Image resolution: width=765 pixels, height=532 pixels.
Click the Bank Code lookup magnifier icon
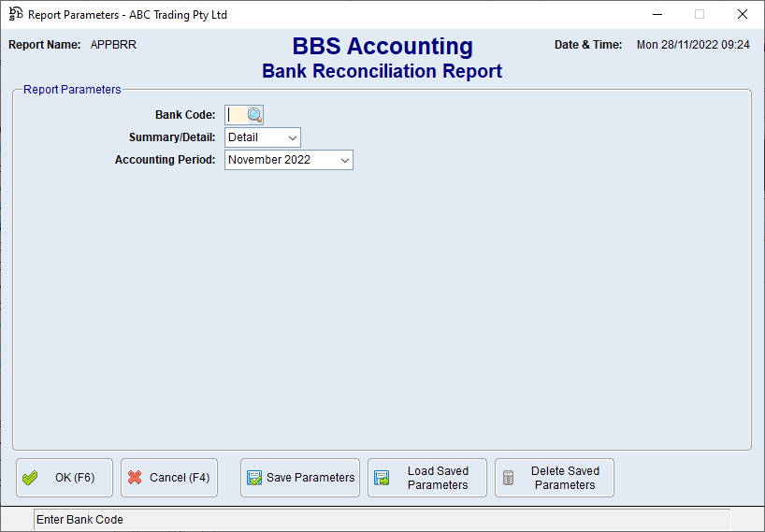point(254,115)
